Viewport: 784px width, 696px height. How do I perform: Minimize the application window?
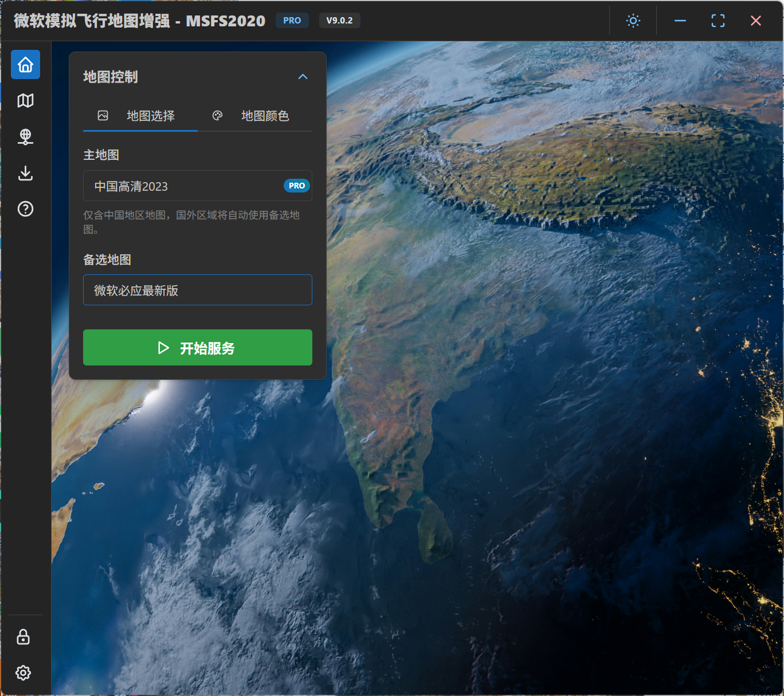(680, 21)
